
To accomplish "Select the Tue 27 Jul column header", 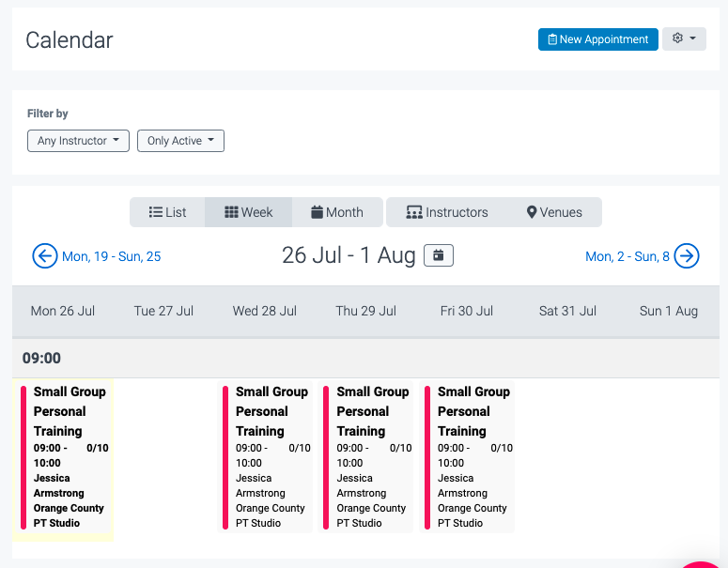I will click(163, 311).
